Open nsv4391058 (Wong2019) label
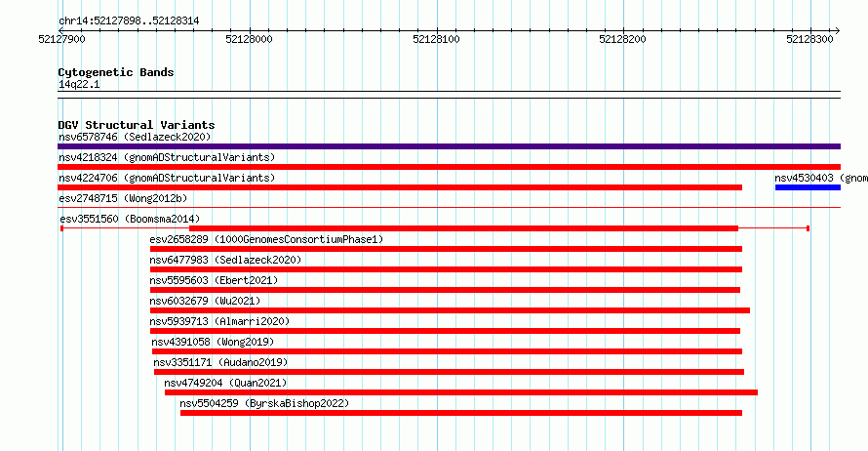Viewport: 868px width, 451px height. 213,342
